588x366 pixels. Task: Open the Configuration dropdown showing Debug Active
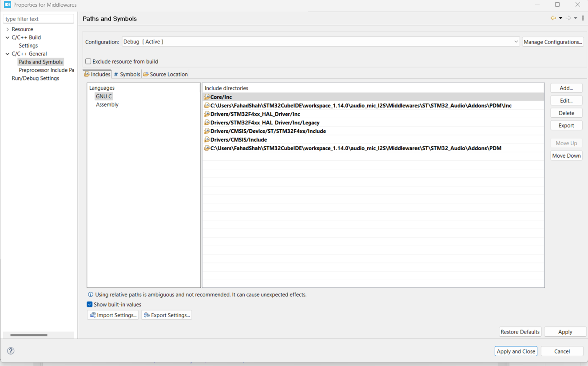pos(515,41)
